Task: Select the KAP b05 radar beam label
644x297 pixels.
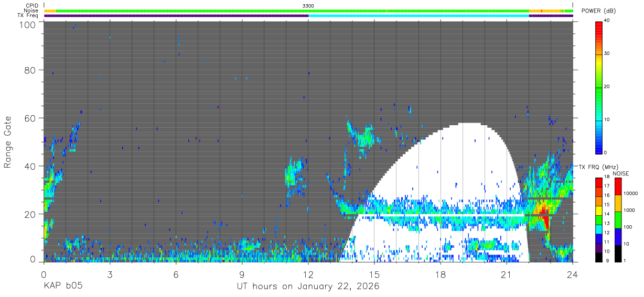Action: tap(63, 287)
